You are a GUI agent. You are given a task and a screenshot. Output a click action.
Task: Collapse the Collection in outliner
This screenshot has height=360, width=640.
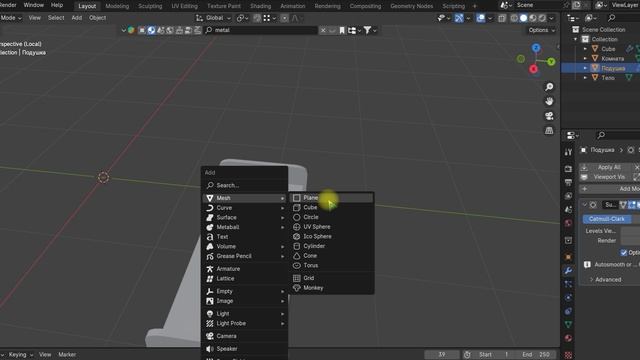(x=576, y=39)
